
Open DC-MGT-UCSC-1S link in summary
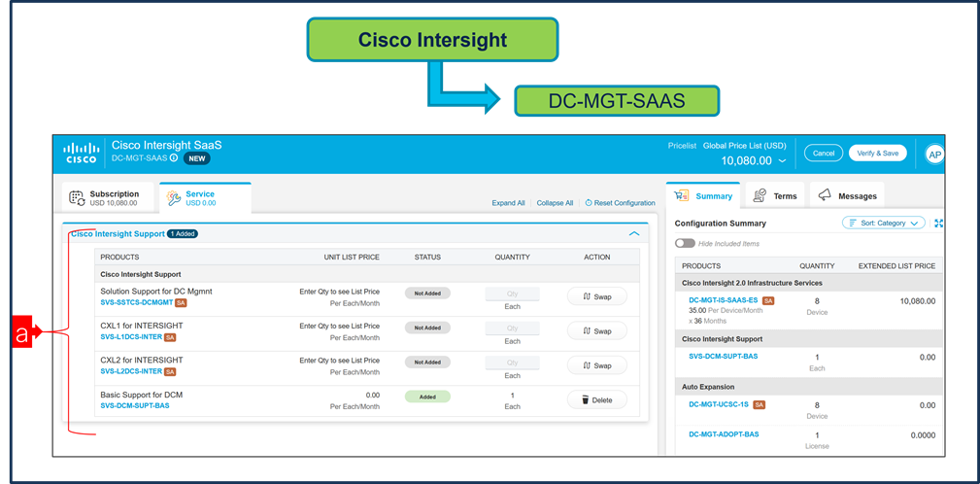719,404
